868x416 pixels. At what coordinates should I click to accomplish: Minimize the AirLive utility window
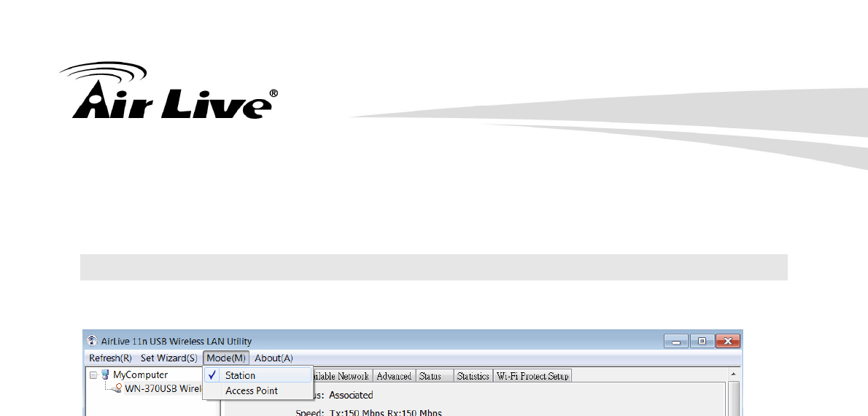pos(676,341)
